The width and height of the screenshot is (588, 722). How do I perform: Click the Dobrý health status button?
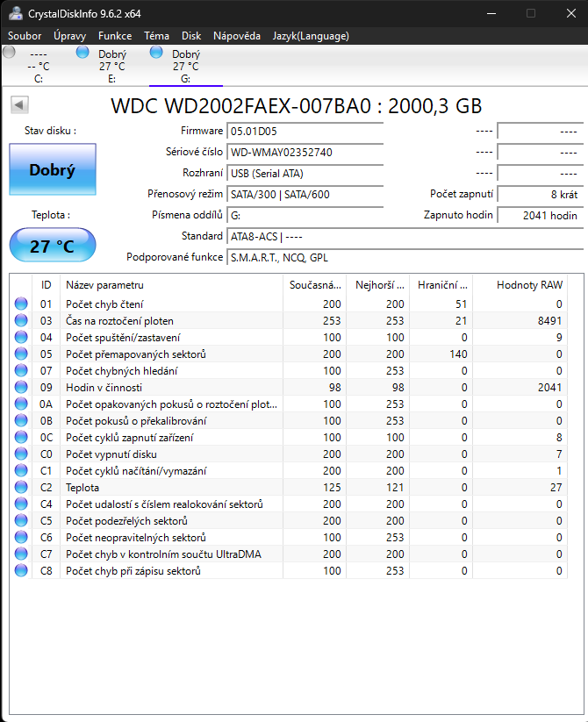click(53, 169)
